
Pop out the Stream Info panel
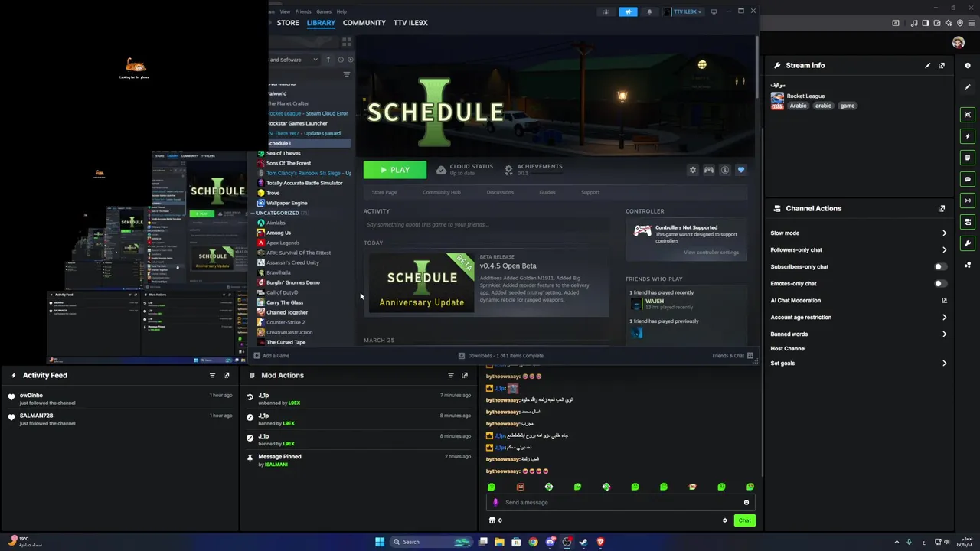point(942,65)
